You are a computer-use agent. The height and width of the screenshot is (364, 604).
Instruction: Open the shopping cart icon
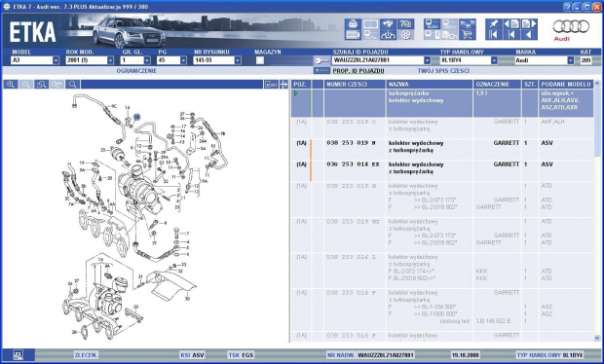point(468,35)
